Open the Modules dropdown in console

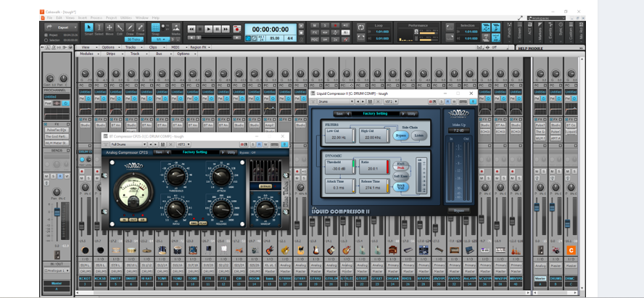(x=88, y=54)
